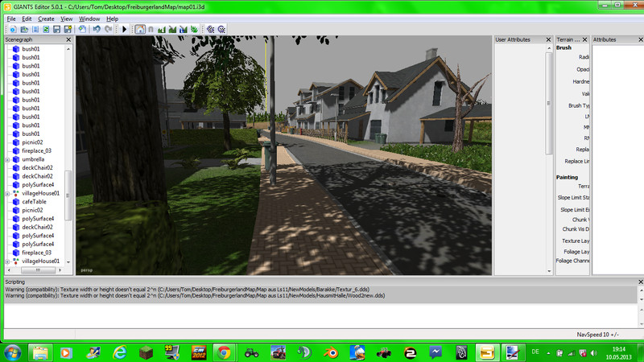This screenshot has height=362, width=644.
Task: Close the User Attributes panel
Action: pos(548,39)
